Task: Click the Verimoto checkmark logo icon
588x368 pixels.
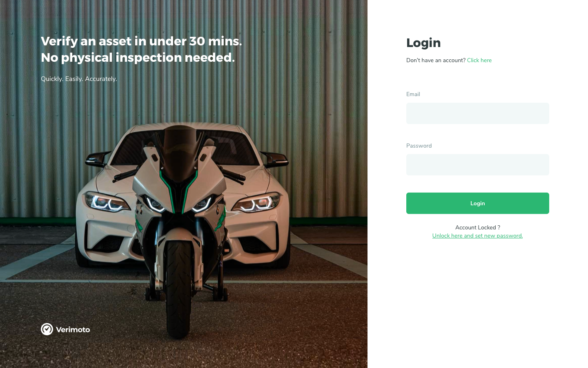Action: (47, 329)
